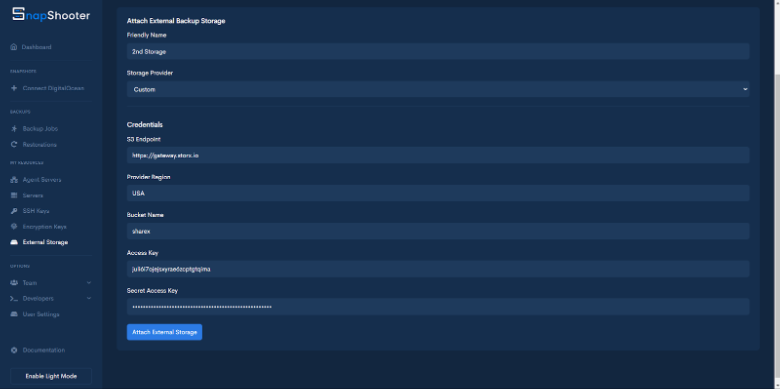
Task: Focus the S3 Endpoint field
Action: pos(438,155)
